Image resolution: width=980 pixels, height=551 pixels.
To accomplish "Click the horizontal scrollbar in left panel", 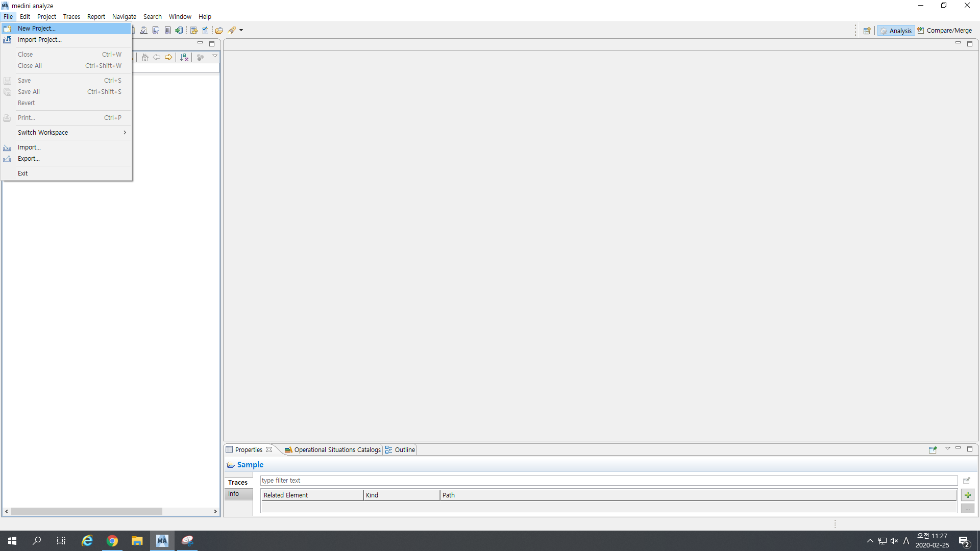I will (x=87, y=511).
